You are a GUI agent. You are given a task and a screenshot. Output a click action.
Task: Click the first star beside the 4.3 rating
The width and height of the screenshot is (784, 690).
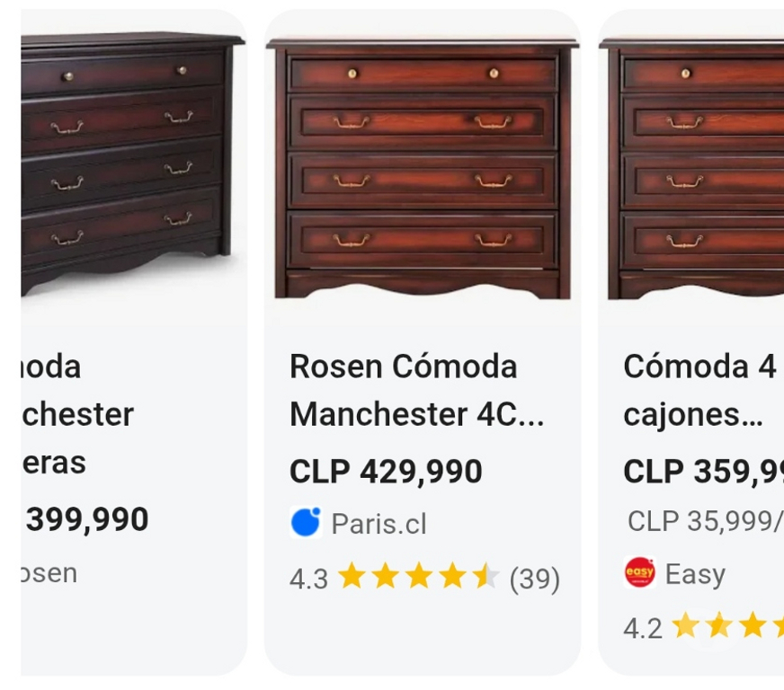pyautogui.click(x=352, y=578)
